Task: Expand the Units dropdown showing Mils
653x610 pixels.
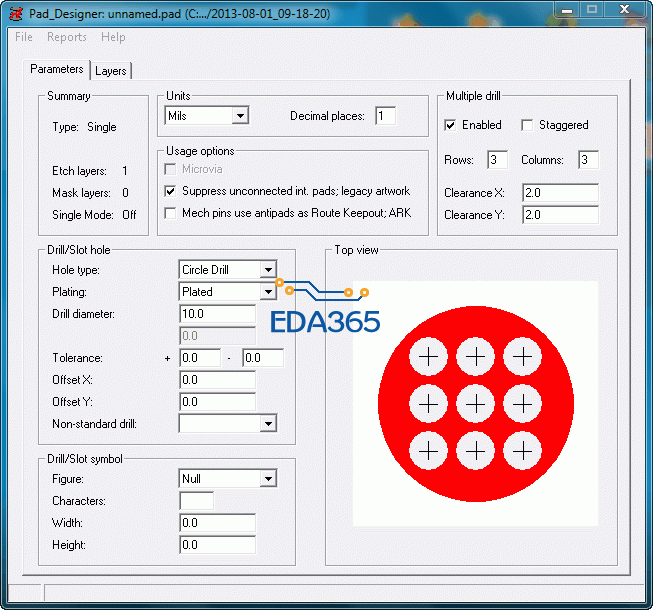Action: point(241,116)
